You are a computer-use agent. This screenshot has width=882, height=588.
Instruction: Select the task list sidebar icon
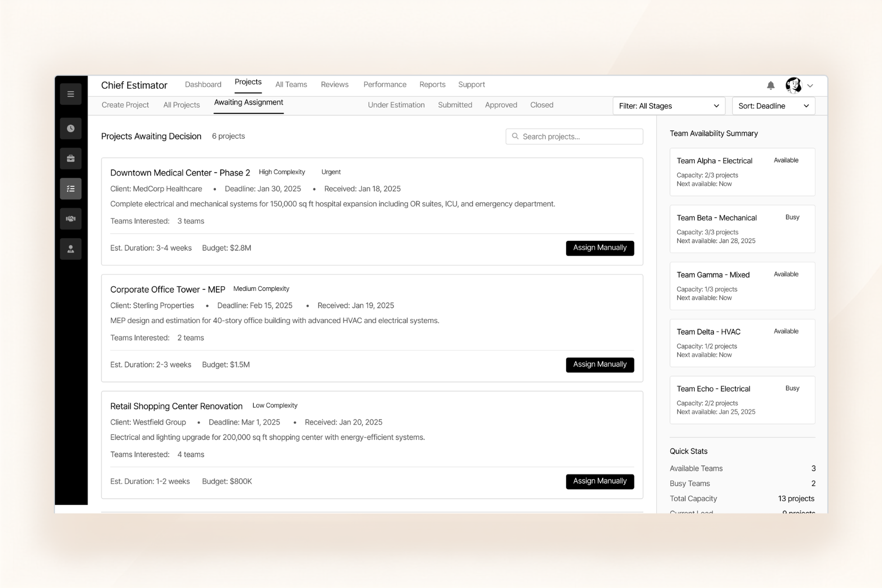70,189
